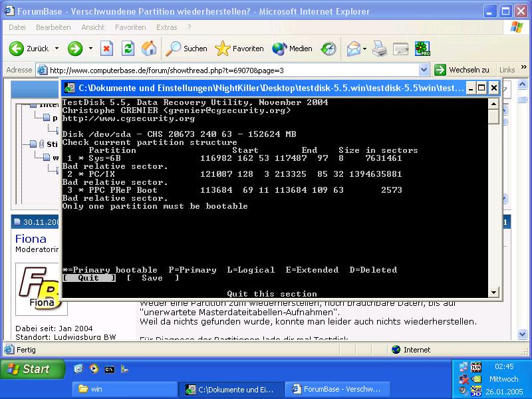Click console scrollbar up arrow

493,104
